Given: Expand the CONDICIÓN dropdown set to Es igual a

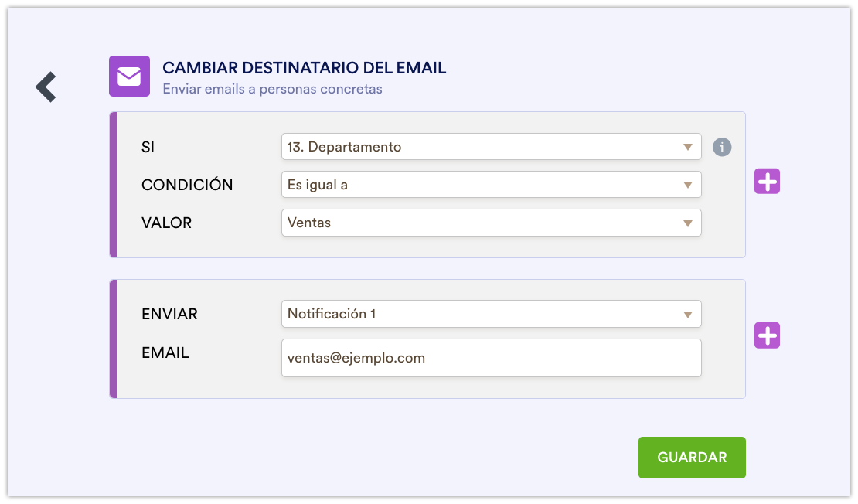Looking at the screenshot, I should 491,185.
